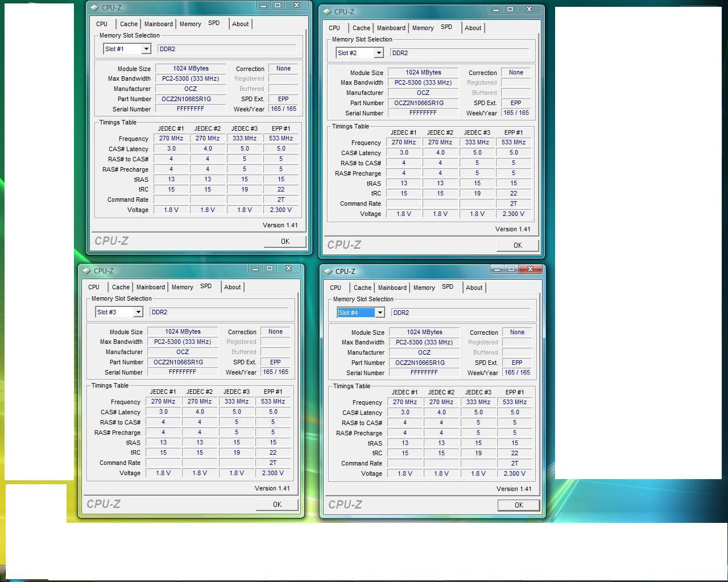Switch to CPU tab in Slot #1 window
The width and height of the screenshot is (728, 582).
[x=102, y=24]
